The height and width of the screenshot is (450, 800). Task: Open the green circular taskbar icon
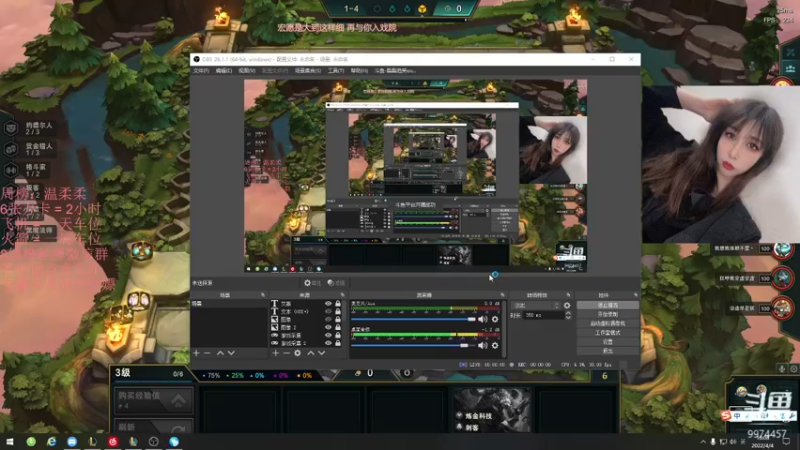coord(31,441)
